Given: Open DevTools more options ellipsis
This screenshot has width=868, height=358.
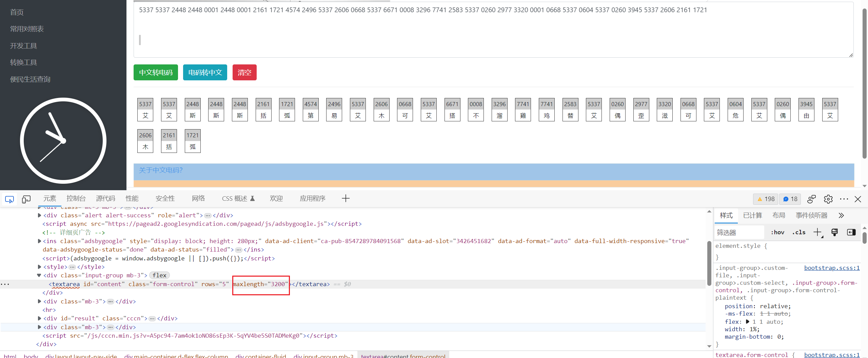Looking at the screenshot, I should click(844, 199).
